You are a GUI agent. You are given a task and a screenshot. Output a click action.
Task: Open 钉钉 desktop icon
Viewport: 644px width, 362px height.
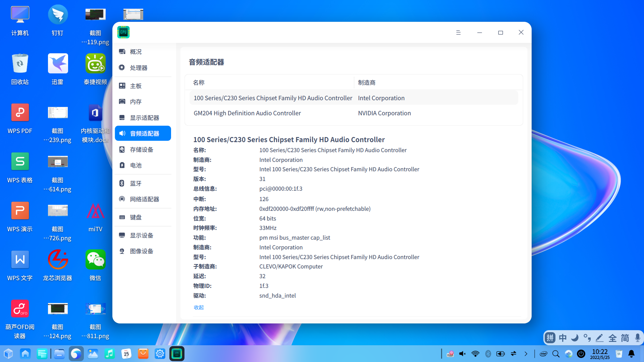(x=58, y=21)
